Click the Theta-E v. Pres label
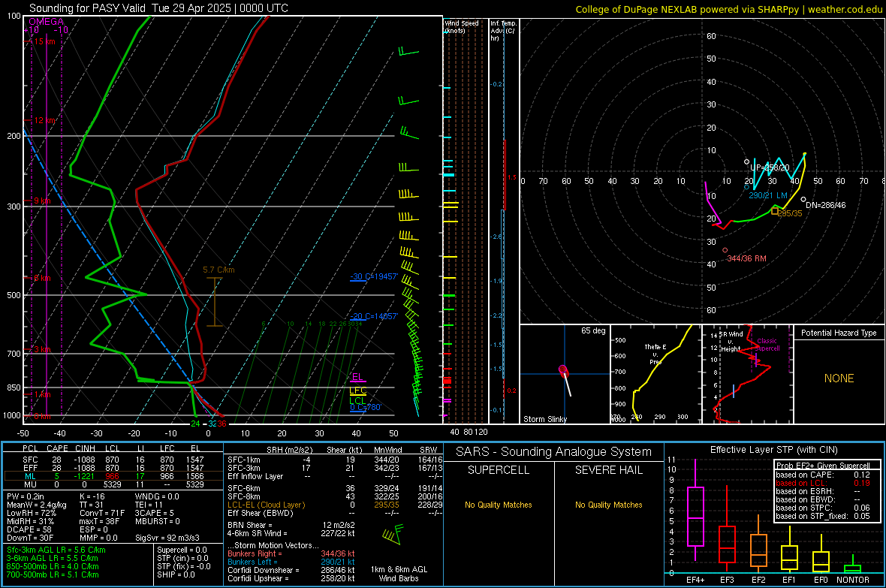Screen dimensions: 886x588 pos(655,354)
